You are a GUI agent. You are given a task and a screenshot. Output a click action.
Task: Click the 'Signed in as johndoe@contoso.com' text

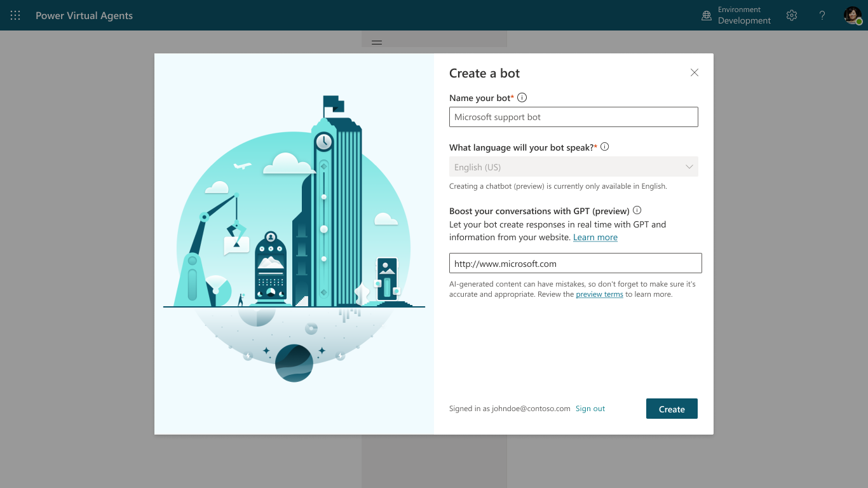click(510, 409)
